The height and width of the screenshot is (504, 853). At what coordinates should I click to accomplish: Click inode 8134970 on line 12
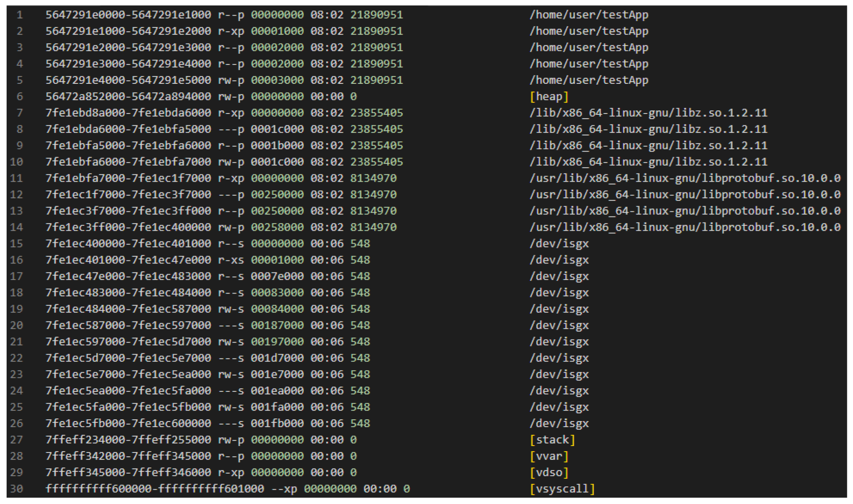pyautogui.click(x=374, y=195)
